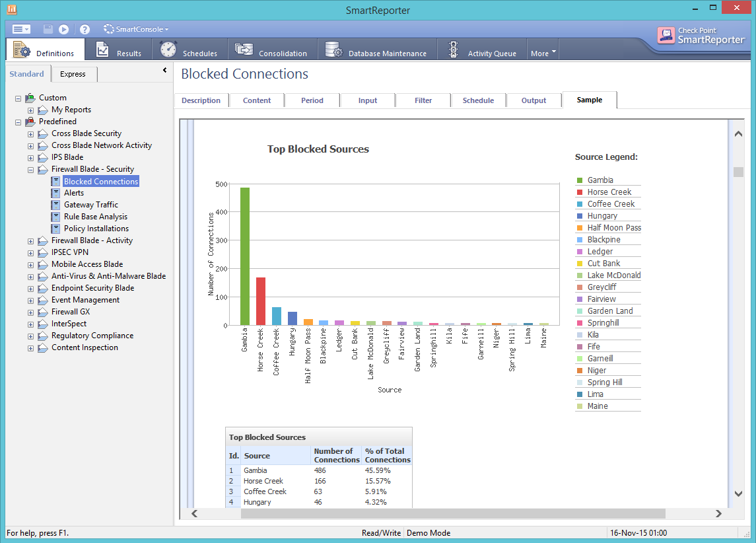Click the vertical scrollbar down arrow
Screen dimensions: 756x543
pyautogui.click(x=738, y=493)
